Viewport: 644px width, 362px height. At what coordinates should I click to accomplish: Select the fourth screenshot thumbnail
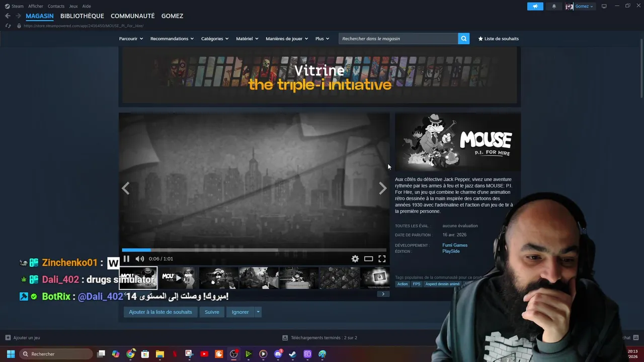pyautogui.click(x=259, y=278)
